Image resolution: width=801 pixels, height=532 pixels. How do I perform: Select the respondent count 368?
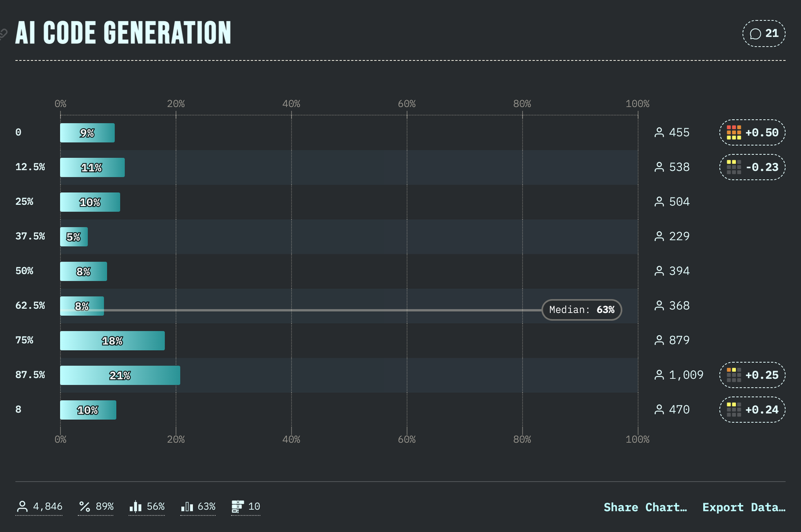(680, 306)
